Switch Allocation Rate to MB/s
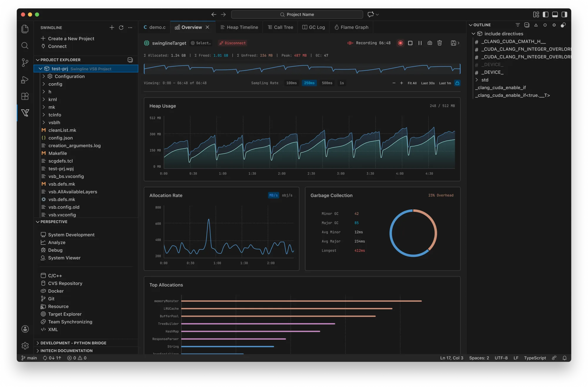The image size is (588, 387). coord(273,195)
